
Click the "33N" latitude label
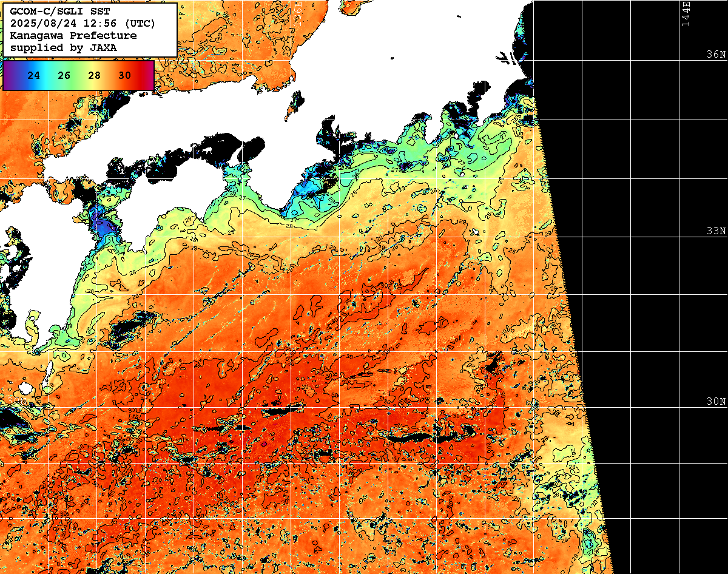pos(716,231)
